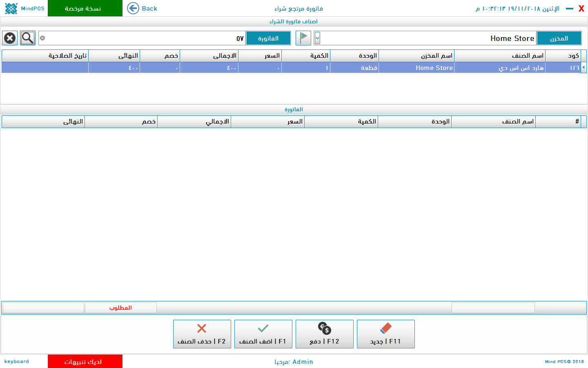The image size is (588, 368).
Task: Open the Home Store combo box
Action: click(x=429, y=38)
